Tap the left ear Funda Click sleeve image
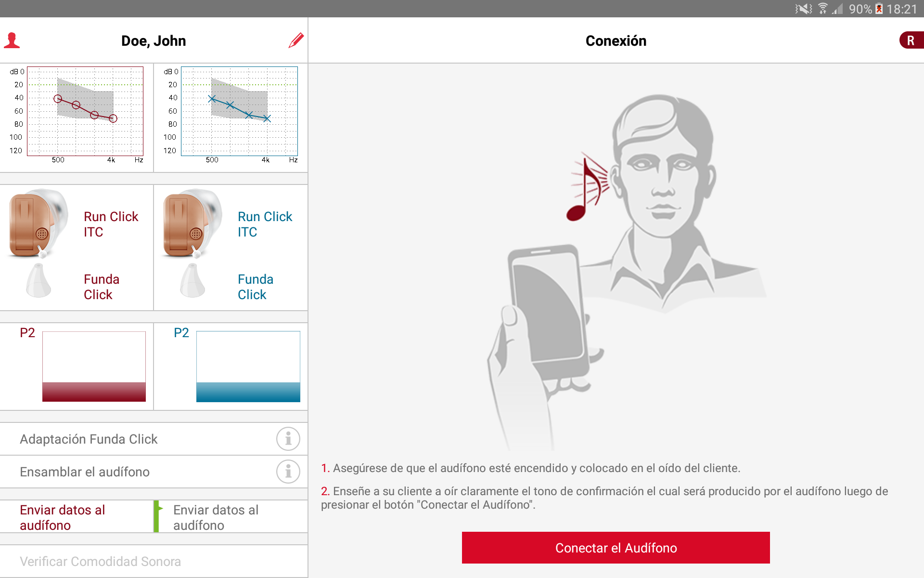924x578 pixels. 192,280
